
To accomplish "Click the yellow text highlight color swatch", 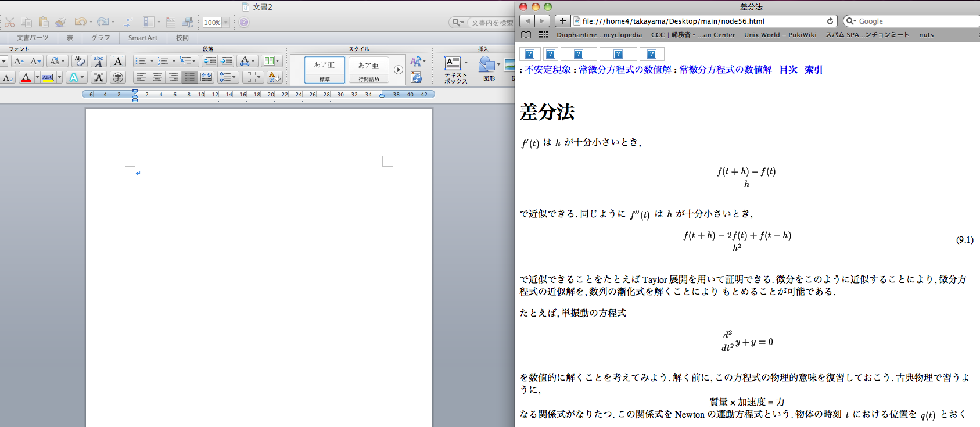I will (48, 77).
